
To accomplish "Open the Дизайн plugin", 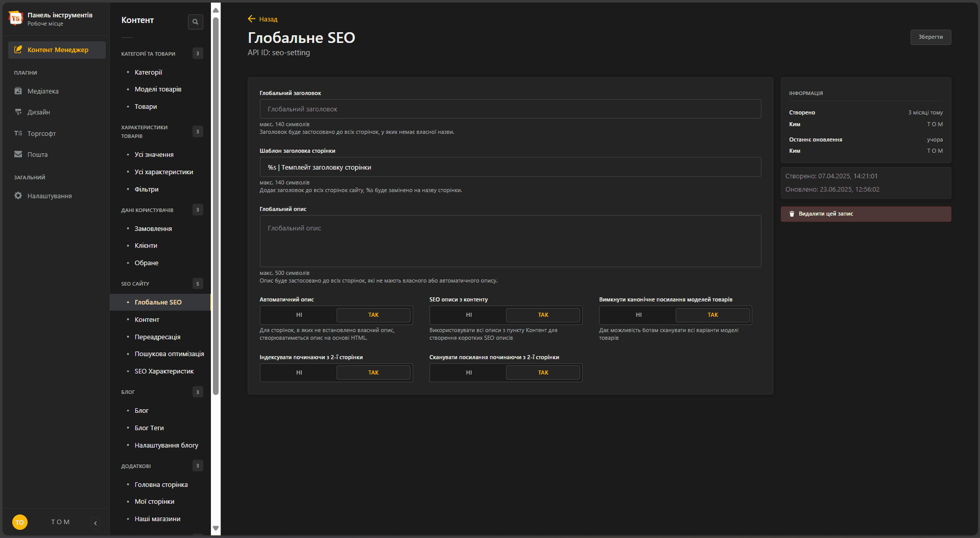I will [x=39, y=112].
